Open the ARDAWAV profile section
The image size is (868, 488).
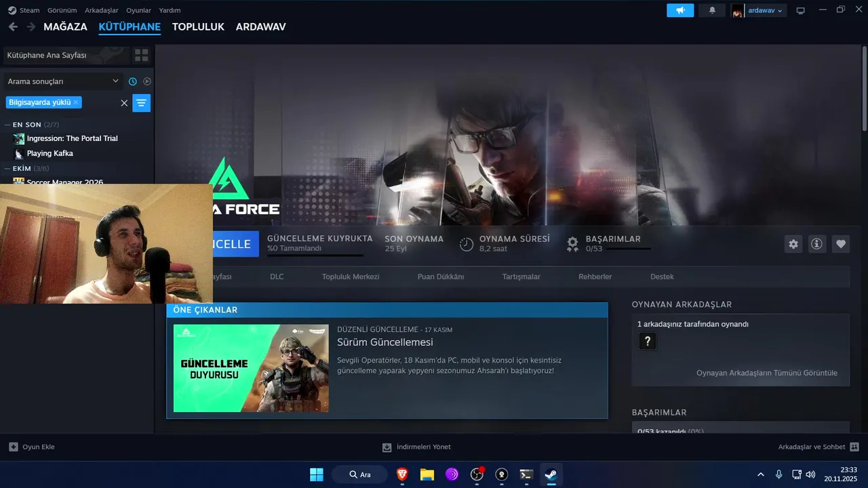coord(261,27)
